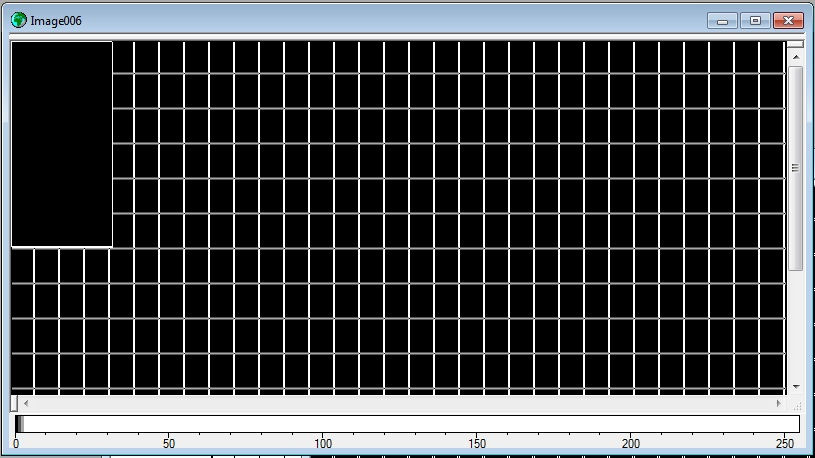
Task: Click the scale label 150
Action: point(477,444)
